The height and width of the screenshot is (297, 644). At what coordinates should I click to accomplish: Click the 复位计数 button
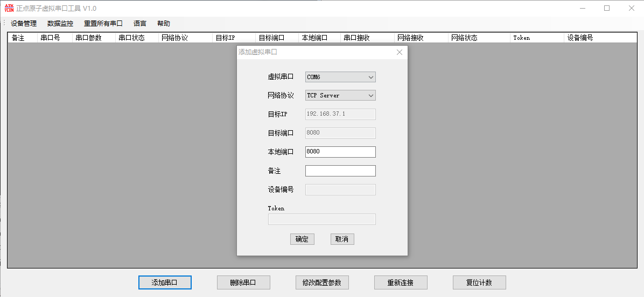pyautogui.click(x=479, y=282)
